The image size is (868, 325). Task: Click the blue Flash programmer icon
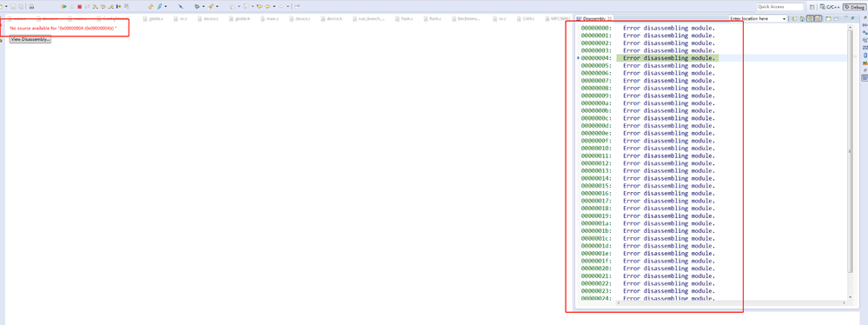coord(159,7)
